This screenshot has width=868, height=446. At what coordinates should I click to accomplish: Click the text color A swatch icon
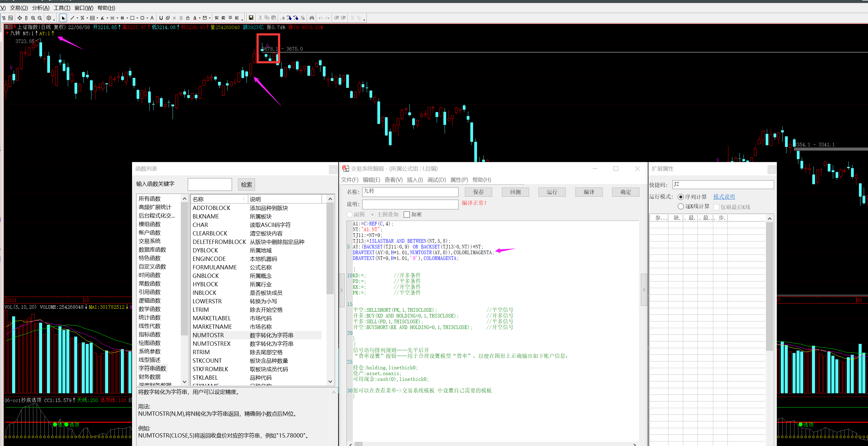click(x=195, y=18)
